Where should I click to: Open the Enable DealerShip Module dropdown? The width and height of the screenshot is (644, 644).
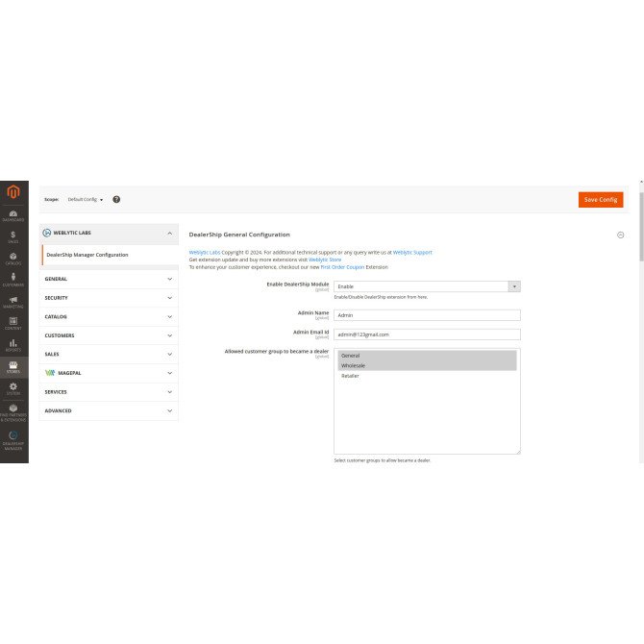(427, 286)
